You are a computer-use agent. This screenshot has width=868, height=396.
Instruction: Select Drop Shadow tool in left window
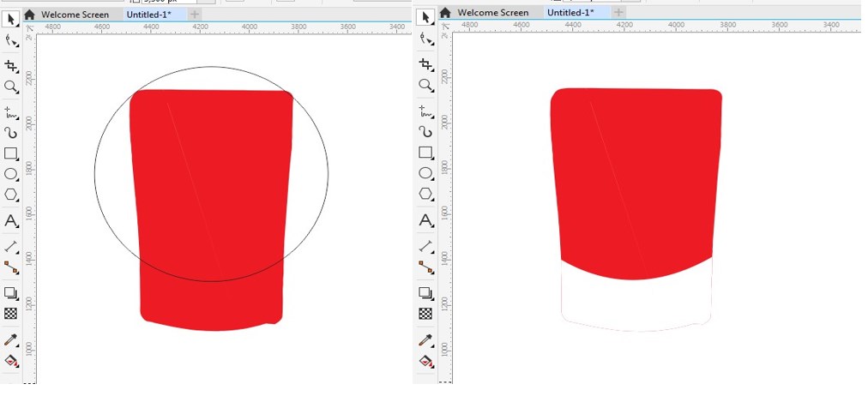click(10, 293)
